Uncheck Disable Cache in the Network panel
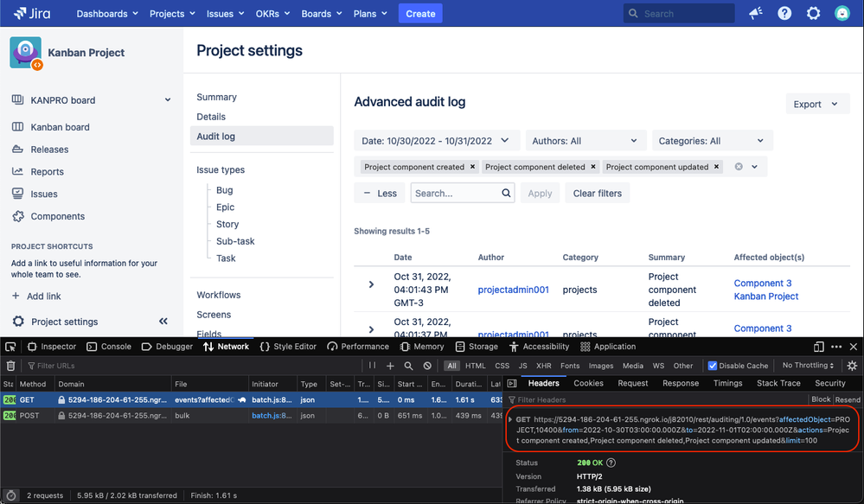The width and height of the screenshot is (864, 504). [710, 365]
